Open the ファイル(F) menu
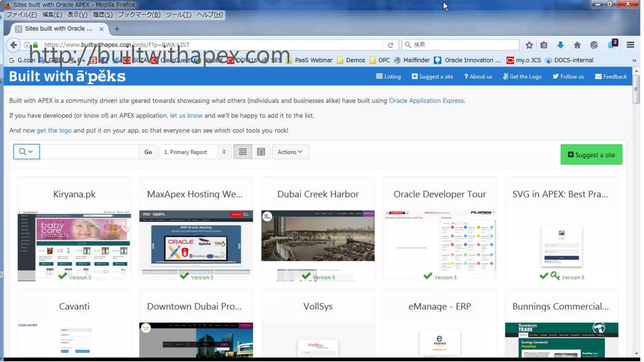The image size is (644, 362). tap(22, 14)
